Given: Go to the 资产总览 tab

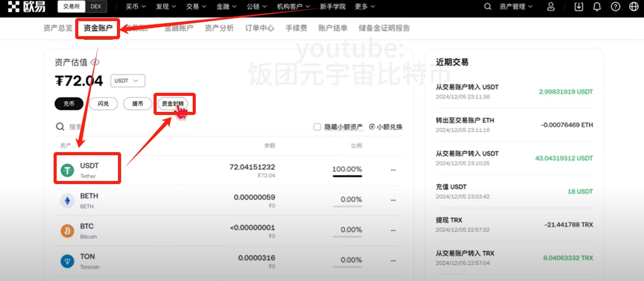Looking at the screenshot, I should [x=58, y=28].
